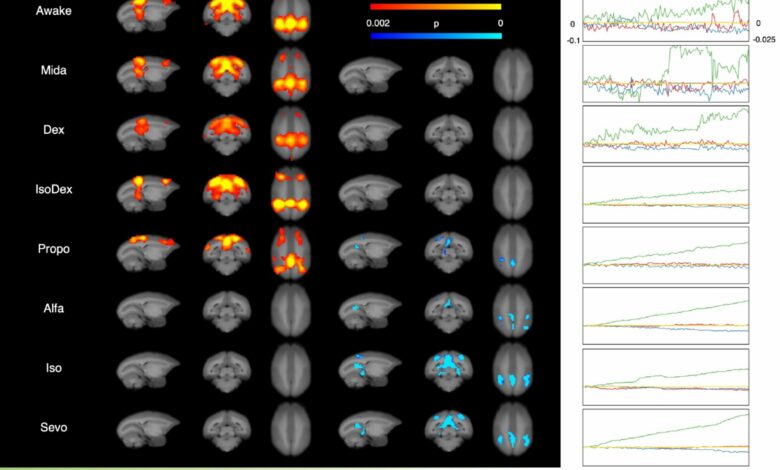
Task: Select the Alfa sagittal brain with cyan clusters
Action: [371, 312]
